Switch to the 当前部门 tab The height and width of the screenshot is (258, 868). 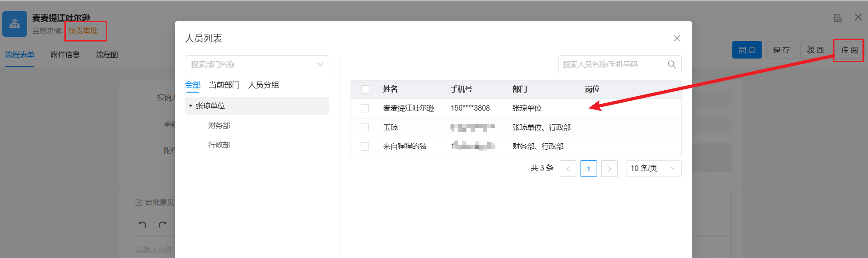point(224,85)
